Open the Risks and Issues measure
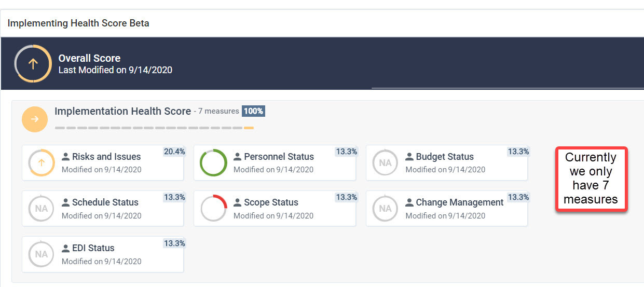This screenshot has width=644, height=287. pyautogui.click(x=106, y=157)
